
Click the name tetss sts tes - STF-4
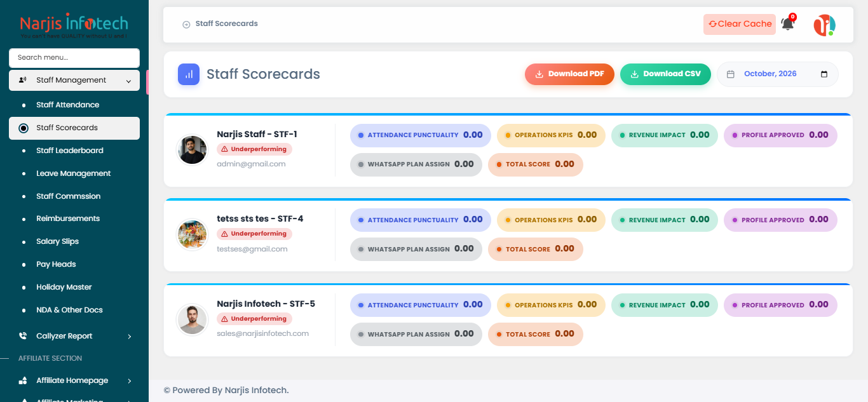click(260, 219)
